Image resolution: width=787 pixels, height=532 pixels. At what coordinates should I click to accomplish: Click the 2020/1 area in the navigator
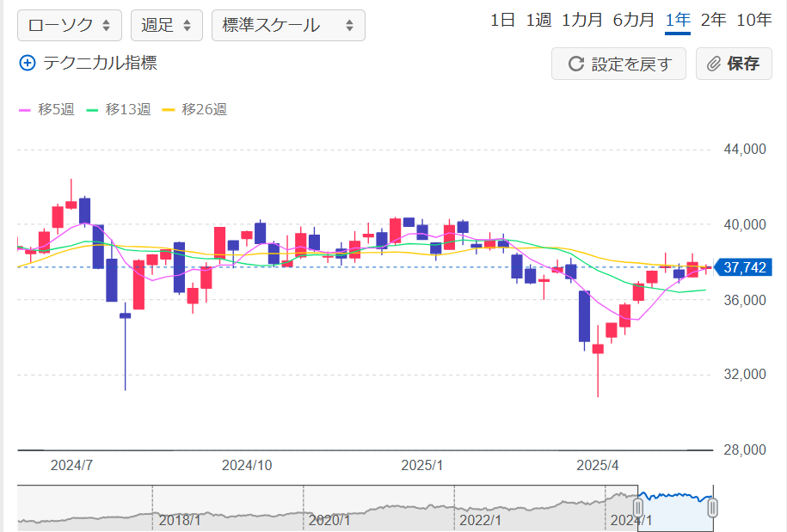coord(329,521)
